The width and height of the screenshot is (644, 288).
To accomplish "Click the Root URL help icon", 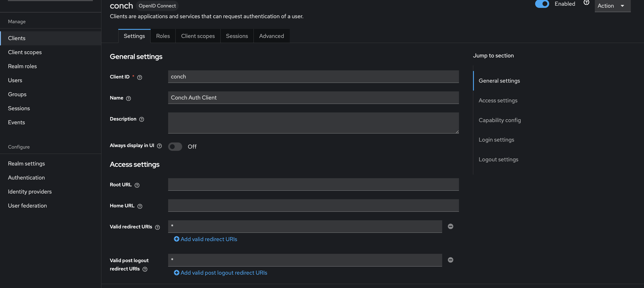I will (137, 185).
